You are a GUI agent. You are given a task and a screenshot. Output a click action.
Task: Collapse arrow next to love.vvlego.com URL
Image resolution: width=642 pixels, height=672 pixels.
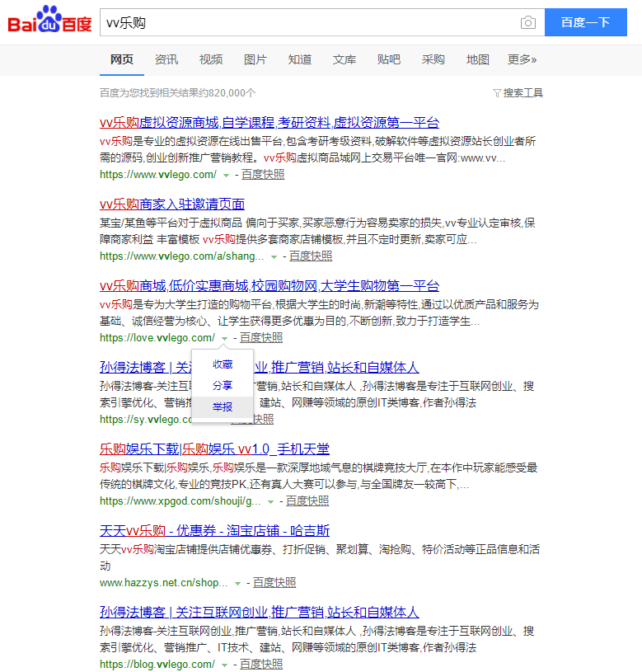(224, 339)
